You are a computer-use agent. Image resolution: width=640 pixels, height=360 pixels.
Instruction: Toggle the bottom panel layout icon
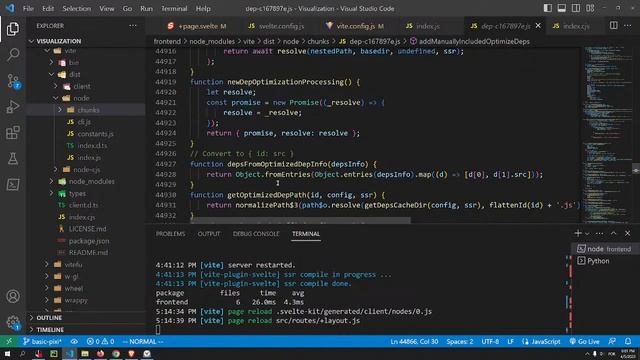[562, 8]
